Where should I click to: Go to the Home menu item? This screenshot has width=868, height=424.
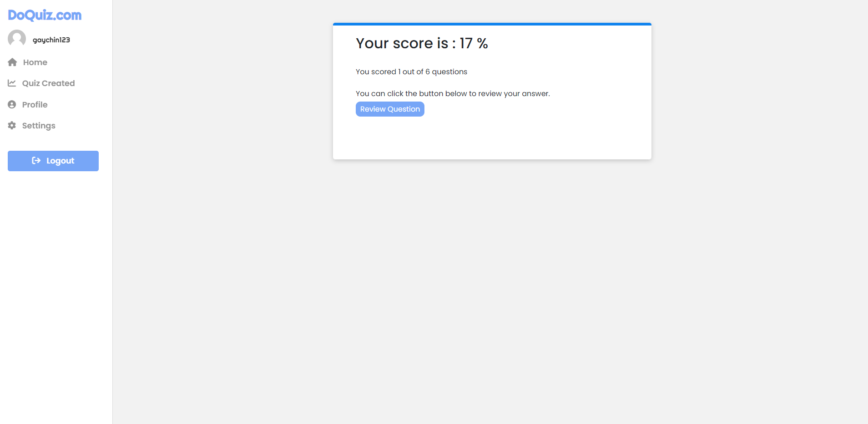35,62
